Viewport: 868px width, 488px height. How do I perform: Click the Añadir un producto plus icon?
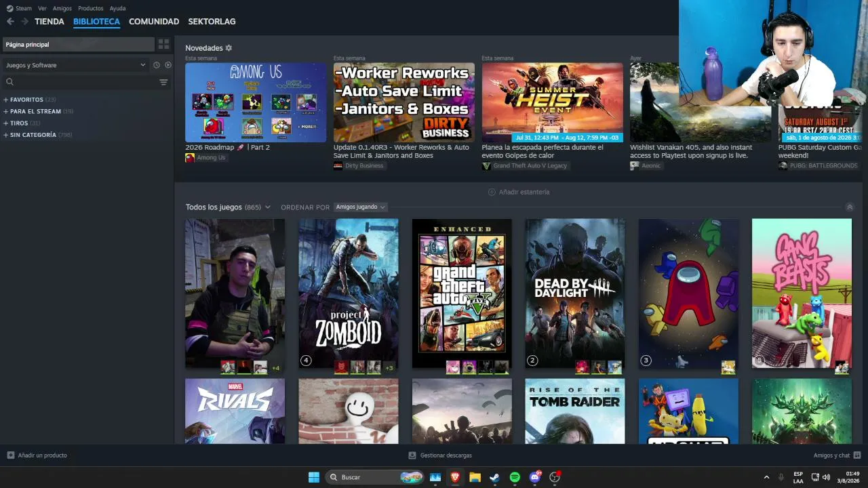click(x=10, y=455)
